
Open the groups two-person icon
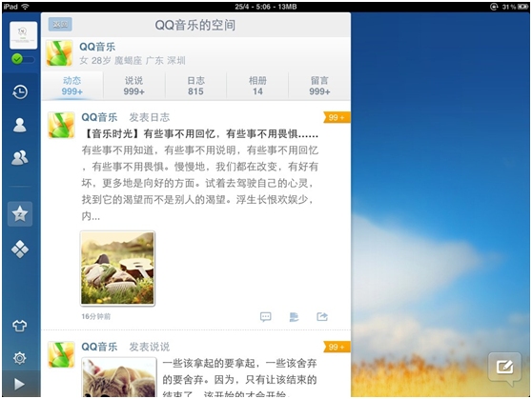coord(20,158)
